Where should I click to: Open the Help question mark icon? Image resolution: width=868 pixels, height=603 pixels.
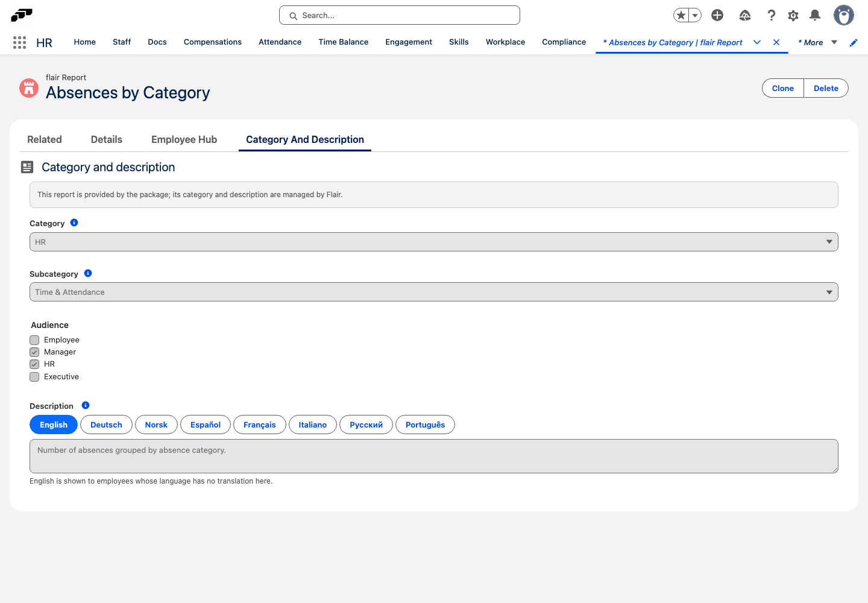(772, 15)
